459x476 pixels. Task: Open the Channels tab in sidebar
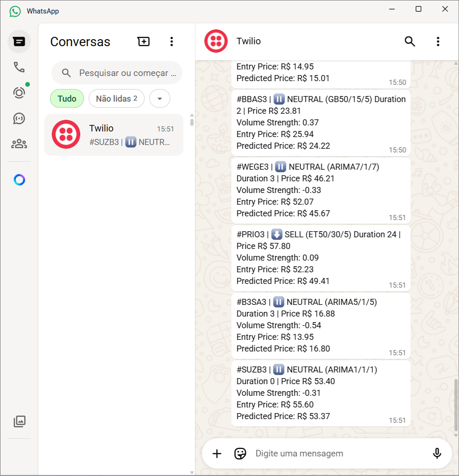pos(19,118)
